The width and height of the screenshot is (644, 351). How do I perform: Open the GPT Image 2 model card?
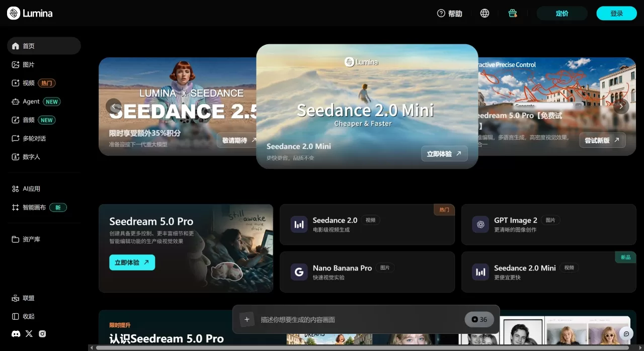[x=548, y=224]
